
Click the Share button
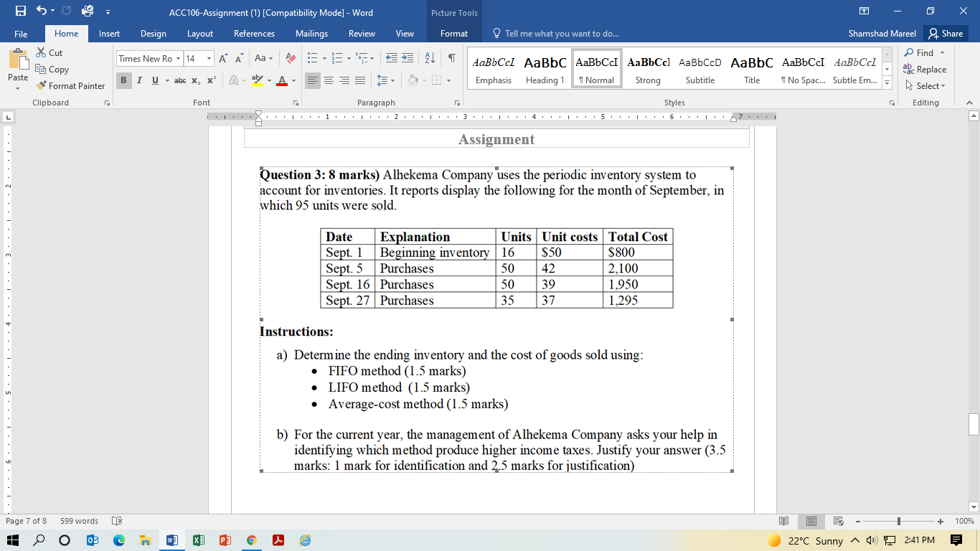[x=946, y=33]
